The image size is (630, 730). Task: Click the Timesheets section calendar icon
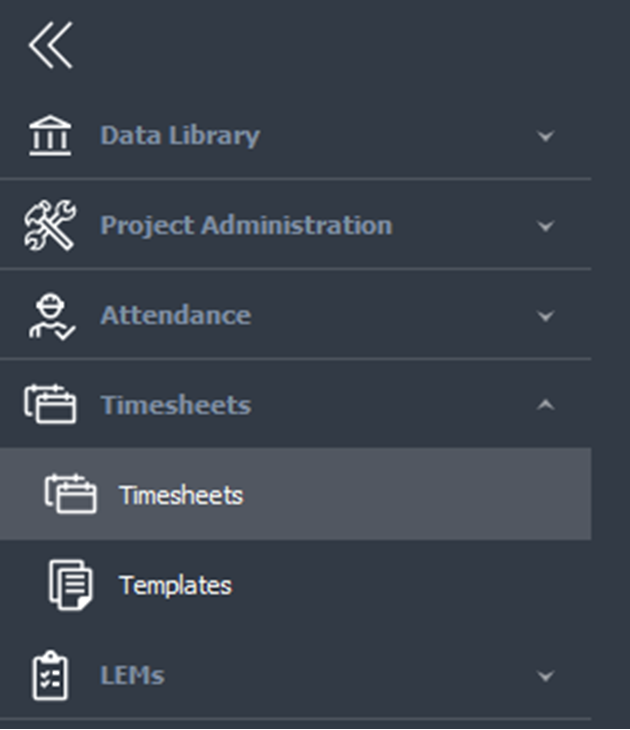tap(50, 404)
